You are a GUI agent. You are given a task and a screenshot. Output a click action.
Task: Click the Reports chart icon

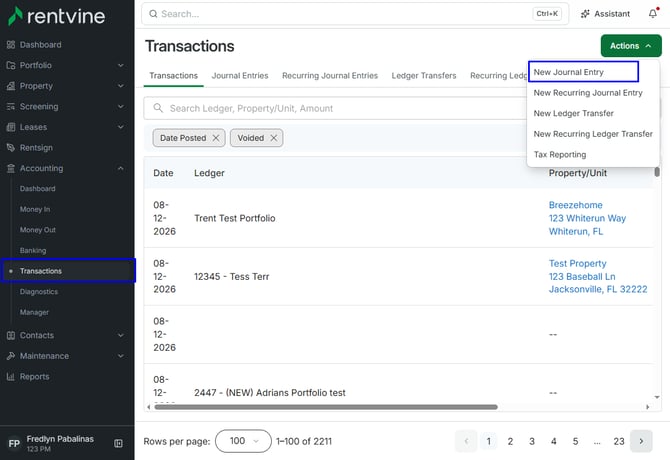point(11,377)
